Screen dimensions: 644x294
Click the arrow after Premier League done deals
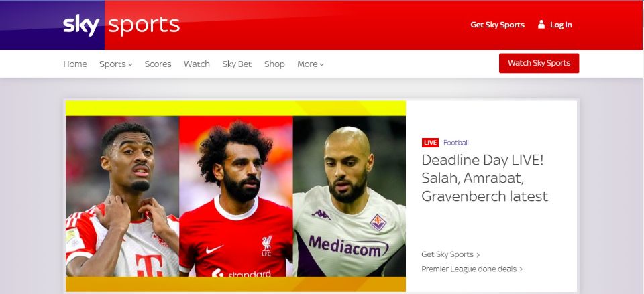coord(521,269)
